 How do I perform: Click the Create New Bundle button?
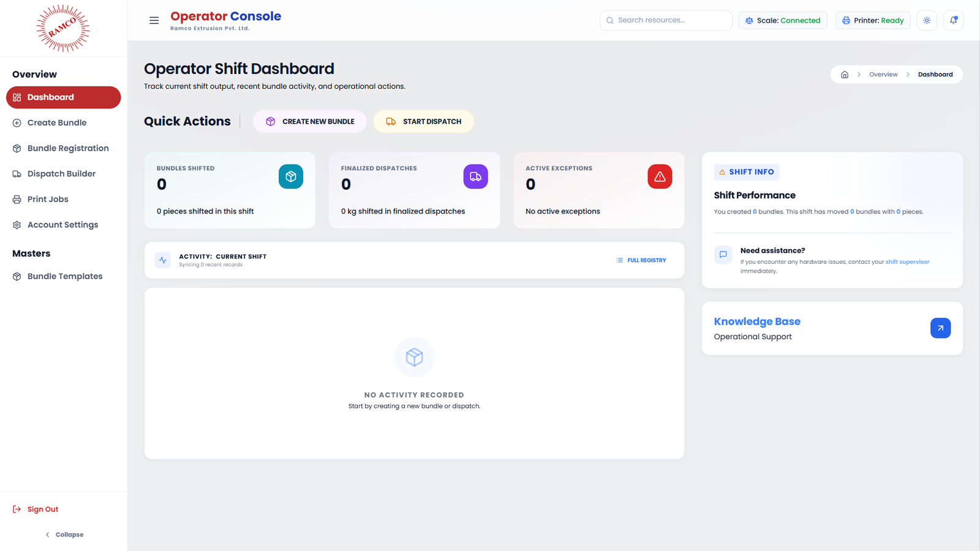[x=310, y=121]
